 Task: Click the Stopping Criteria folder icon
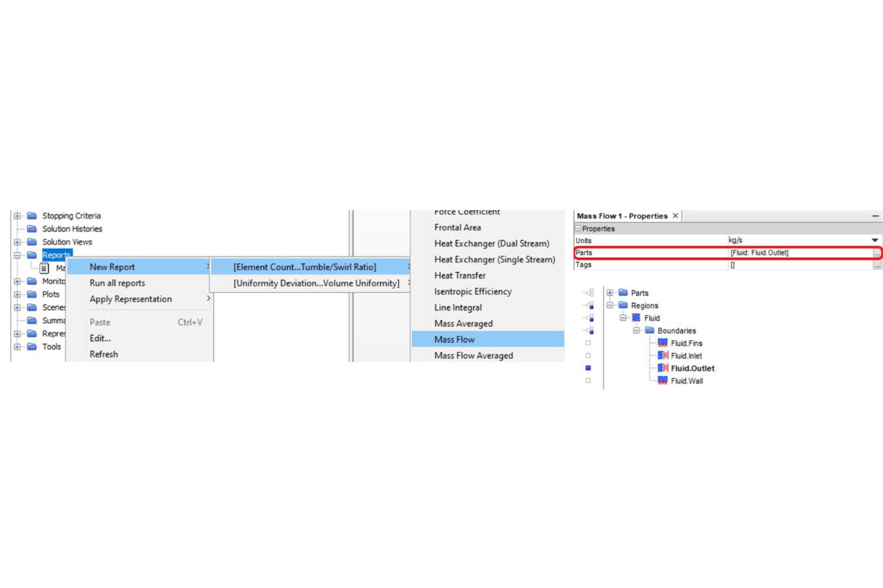32,216
